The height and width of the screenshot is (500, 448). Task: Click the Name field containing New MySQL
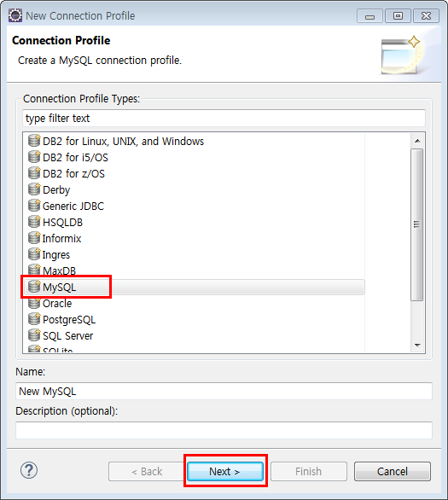click(224, 392)
